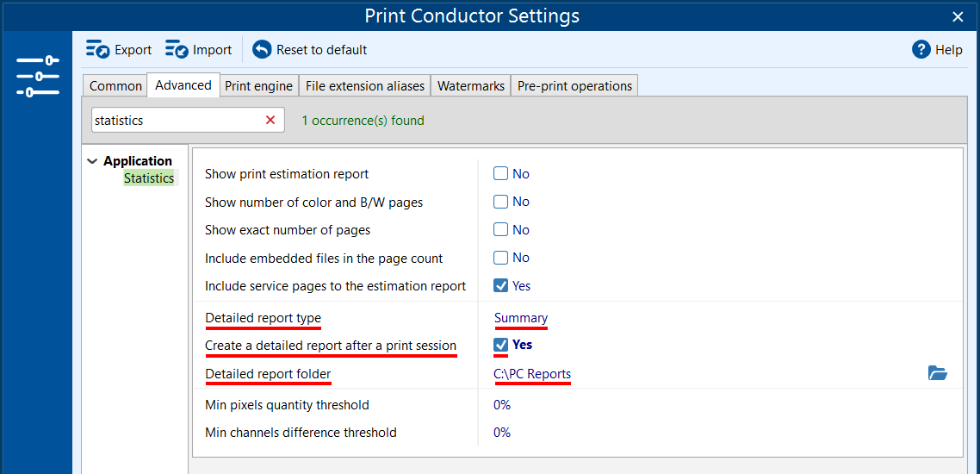This screenshot has width=980, height=474.
Task: Click the Min channels difference threshold label
Action: tap(301, 432)
